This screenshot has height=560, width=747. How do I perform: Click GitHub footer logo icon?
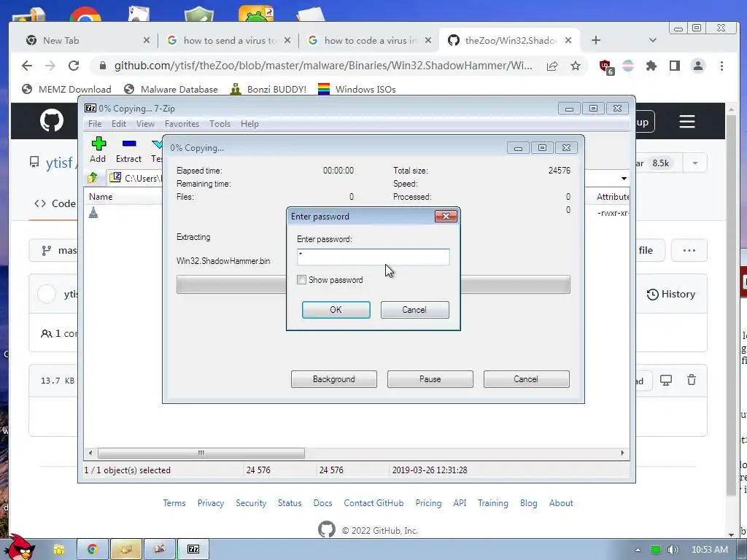[326, 529]
